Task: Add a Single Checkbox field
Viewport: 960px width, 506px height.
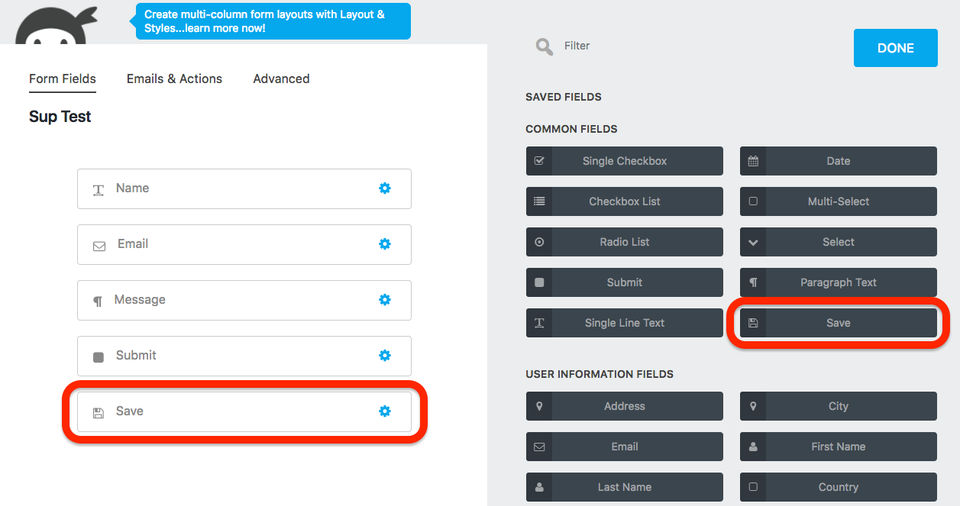Action: (624, 161)
